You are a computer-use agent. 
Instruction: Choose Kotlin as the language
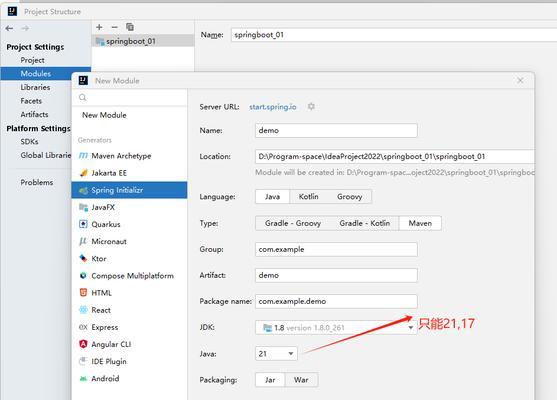(x=308, y=196)
